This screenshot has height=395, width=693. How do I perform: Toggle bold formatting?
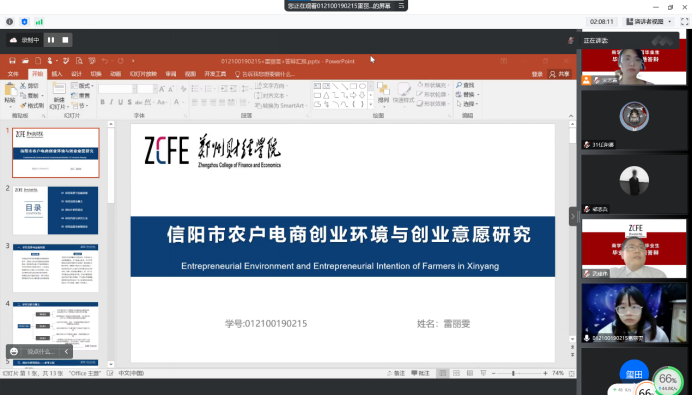[103, 102]
